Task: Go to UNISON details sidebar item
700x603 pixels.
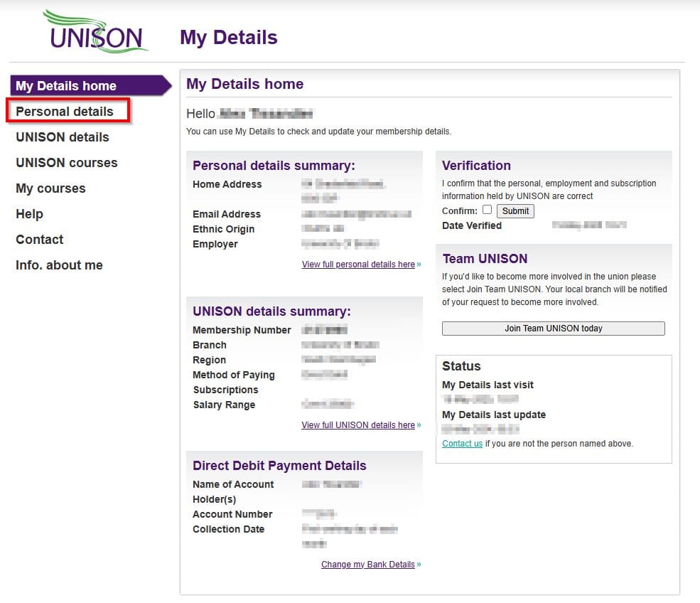Action: click(63, 137)
